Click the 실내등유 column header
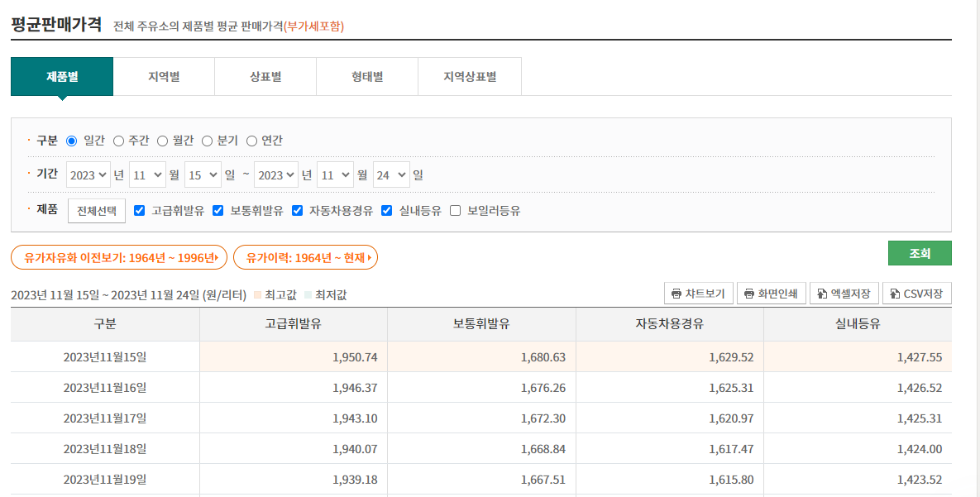 click(x=858, y=324)
